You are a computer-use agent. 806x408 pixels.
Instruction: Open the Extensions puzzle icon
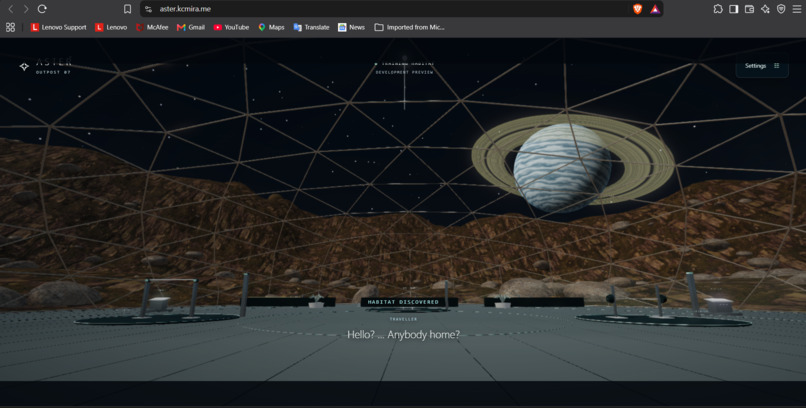(718, 9)
